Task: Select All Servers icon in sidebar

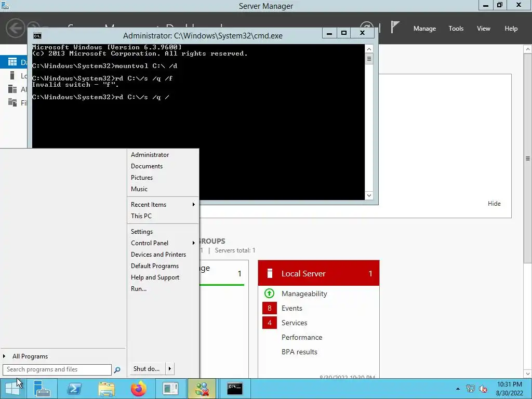Action: tap(12, 89)
